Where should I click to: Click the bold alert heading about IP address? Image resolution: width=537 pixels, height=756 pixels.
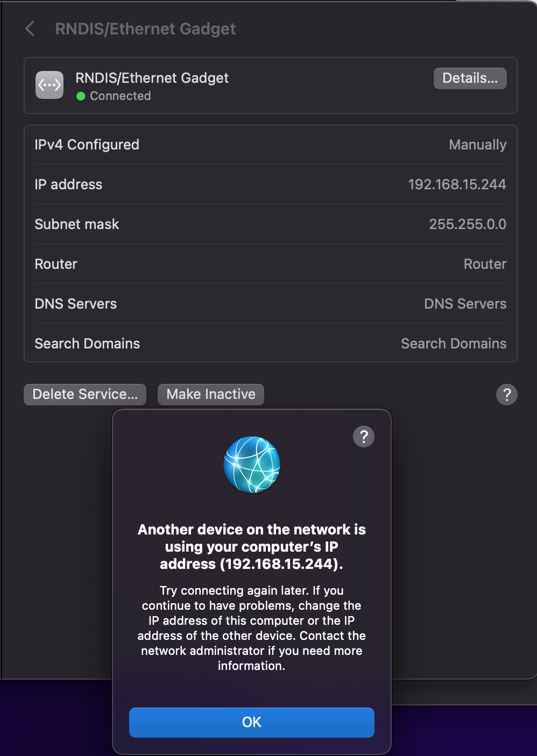point(251,547)
